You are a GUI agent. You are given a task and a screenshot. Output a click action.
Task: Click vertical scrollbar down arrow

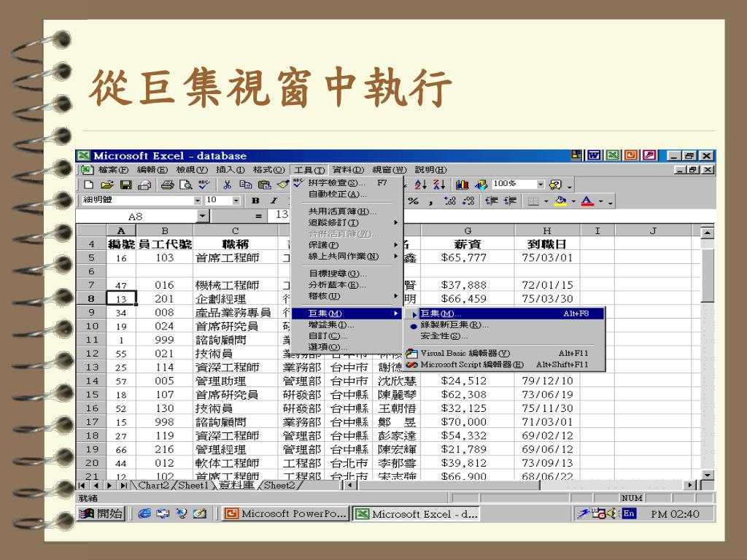[x=708, y=475]
